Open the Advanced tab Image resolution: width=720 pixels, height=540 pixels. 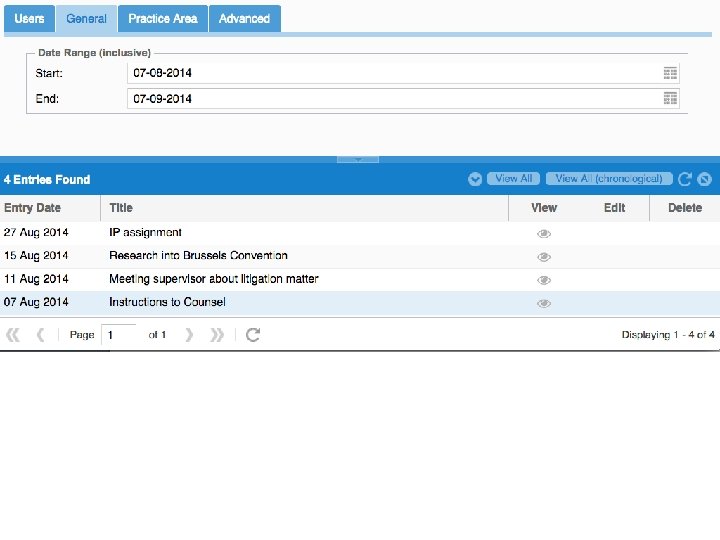point(245,19)
